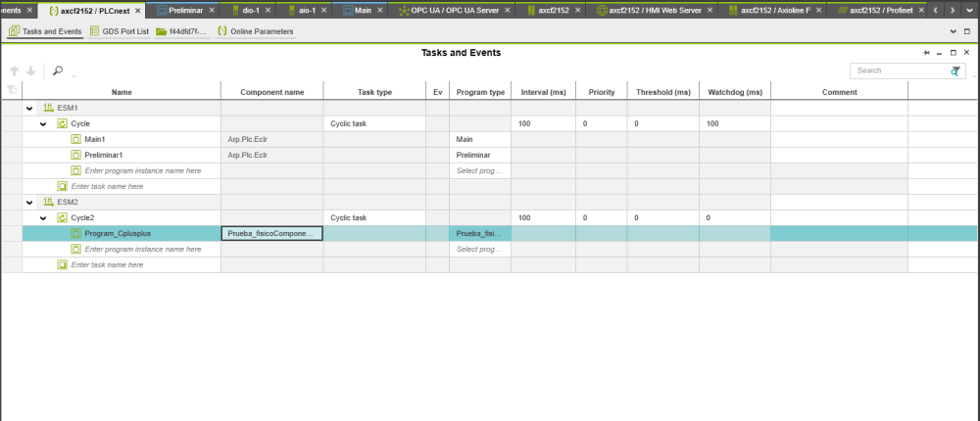Open the tab overflow dropdown list
This screenshot has width=980, height=421.
point(969,10)
